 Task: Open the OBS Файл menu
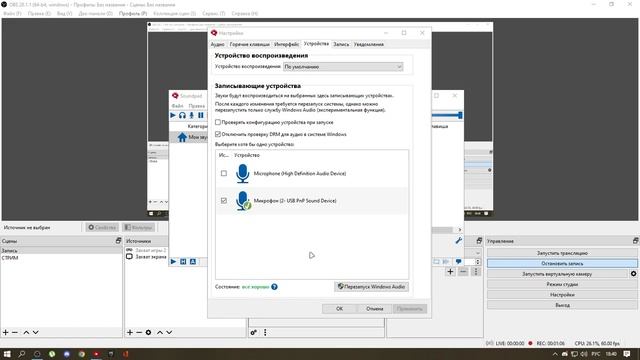tap(12, 13)
